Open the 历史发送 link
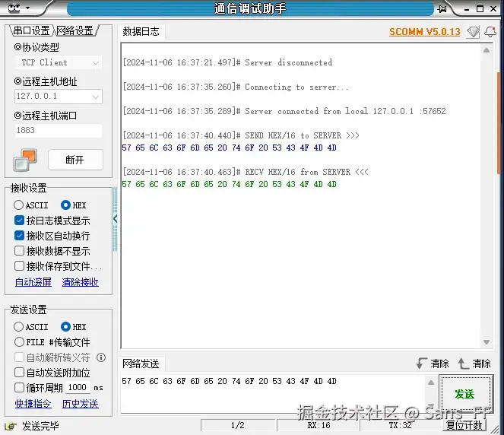The height and width of the screenshot is (435, 504). pos(81,404)
